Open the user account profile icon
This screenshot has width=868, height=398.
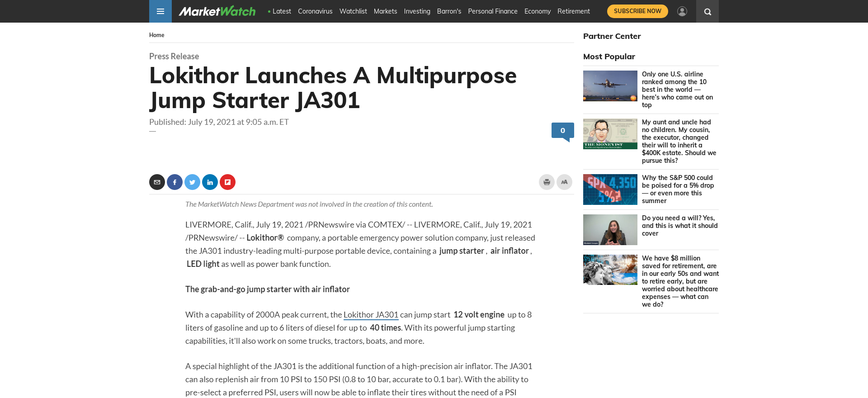[682, 11]
